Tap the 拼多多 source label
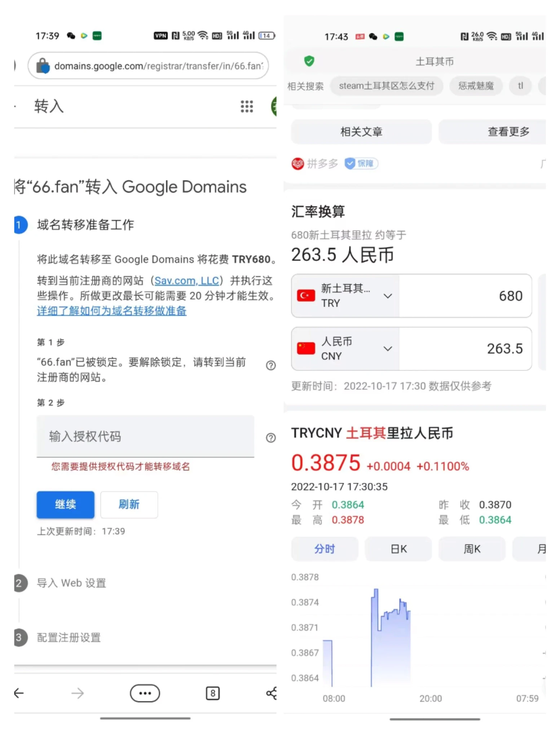Viewport: 560px width, 739px height. (322, 164)
